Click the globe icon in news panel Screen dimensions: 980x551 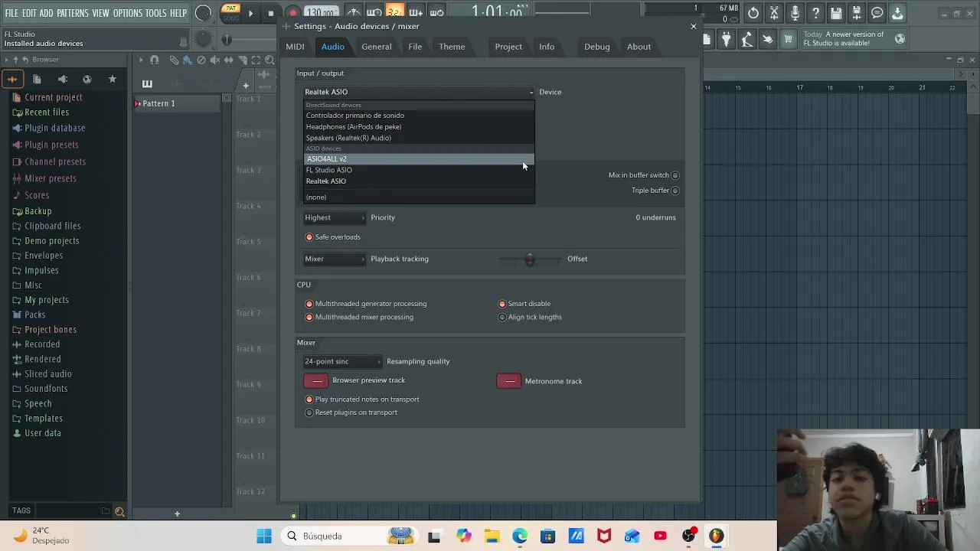(900, 38)
